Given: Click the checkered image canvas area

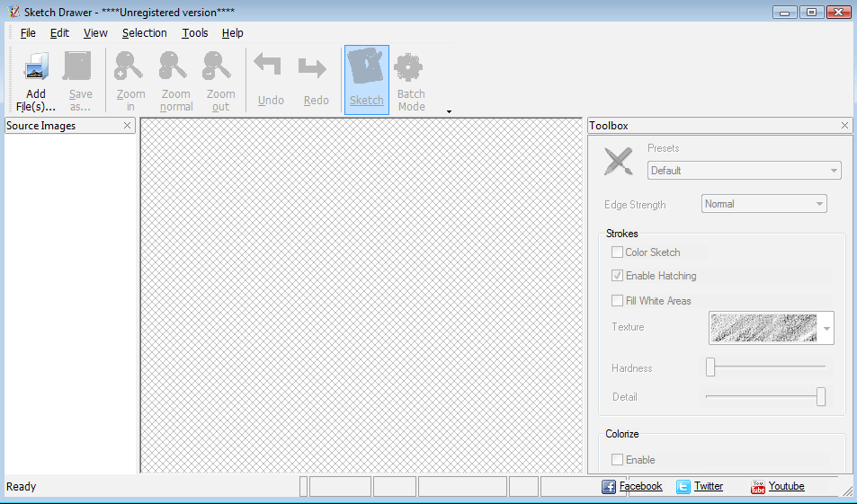Looking at the screenshot, I should tap(362, 296).
